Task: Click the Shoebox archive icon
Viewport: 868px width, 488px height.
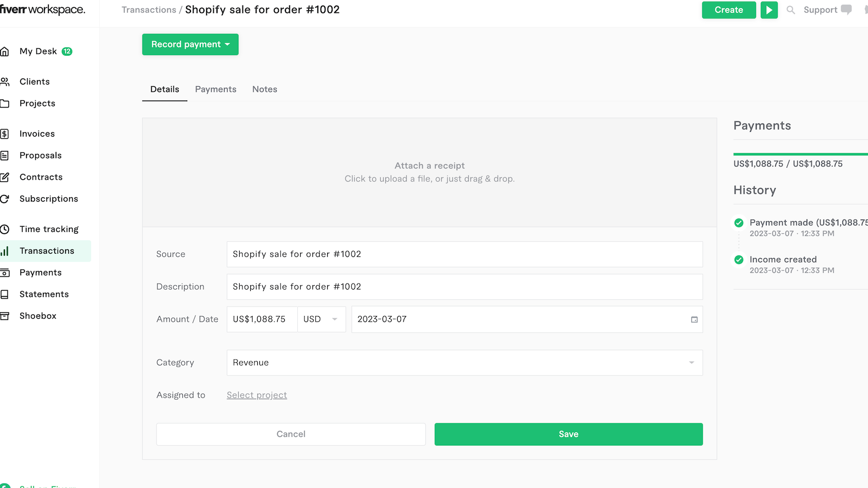Action: click(x=4, y=316)
